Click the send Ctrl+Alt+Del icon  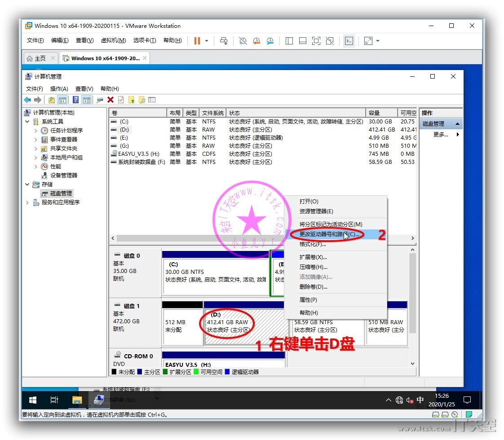pyautogui.click(x=224, y=41)
